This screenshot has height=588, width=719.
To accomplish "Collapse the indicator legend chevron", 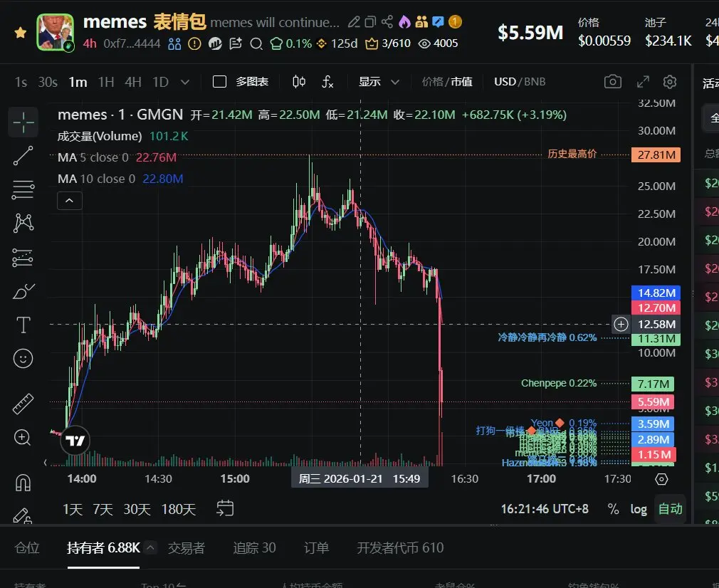I will (70, 201).
